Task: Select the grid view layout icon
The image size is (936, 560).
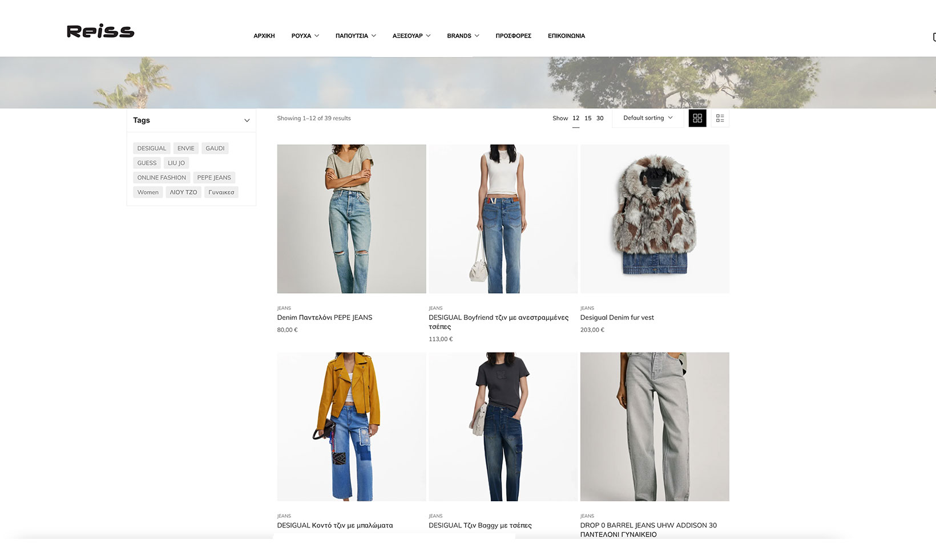Action: (x=697, y=118)
